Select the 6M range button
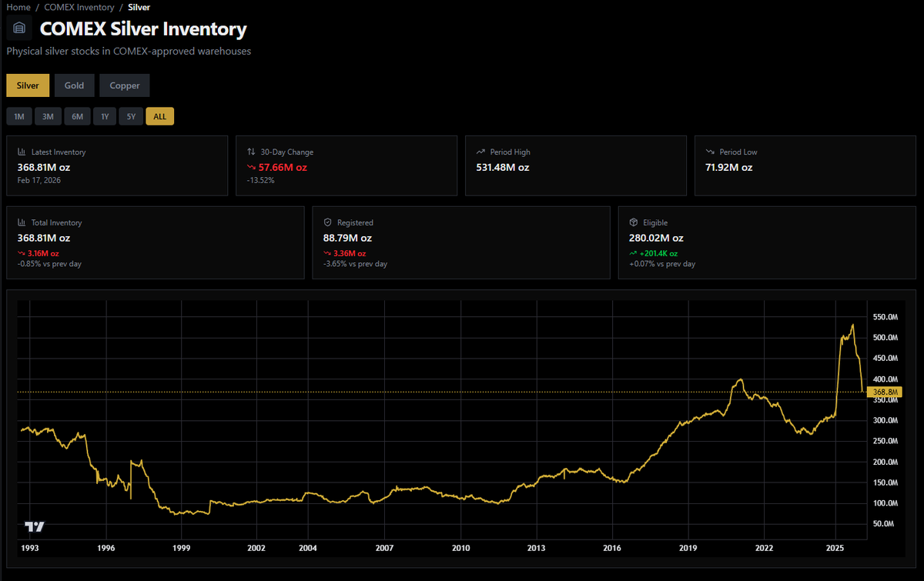The width and height of the screenshot is (924, 581). pyautogui.click(x=77, y=116)
